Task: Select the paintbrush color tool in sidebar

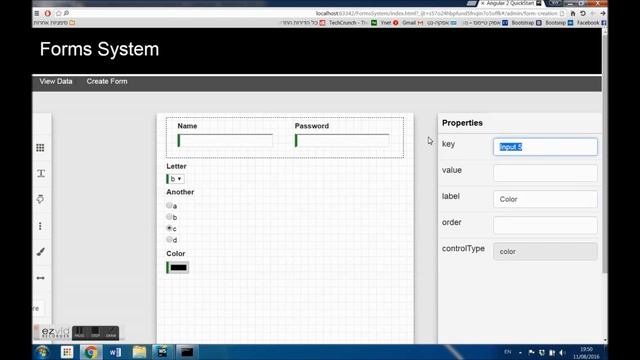Action: (x=40, y=252)
